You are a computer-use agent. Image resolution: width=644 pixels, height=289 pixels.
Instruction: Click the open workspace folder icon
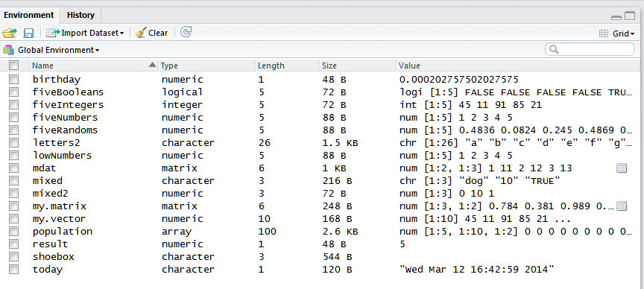tap(10, 33)
